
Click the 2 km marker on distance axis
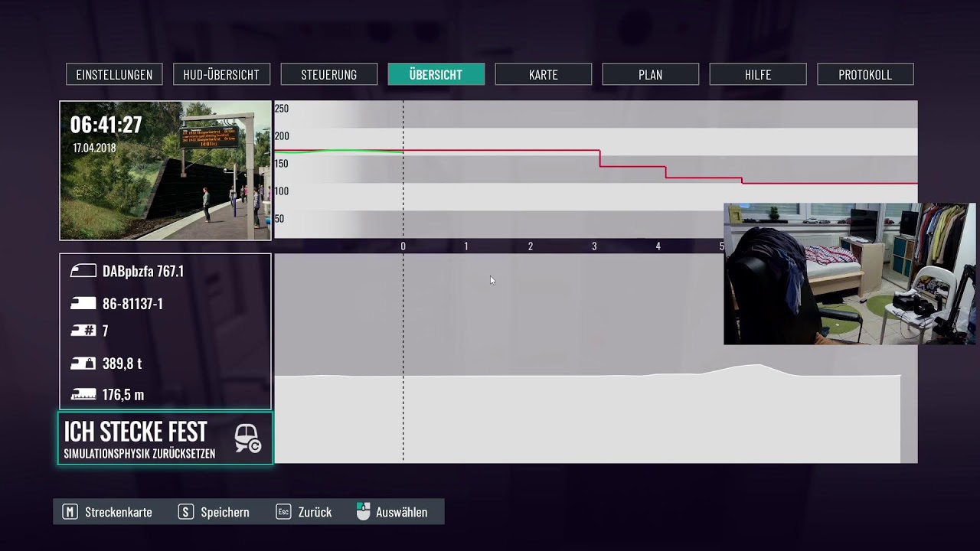click(530, 246)
